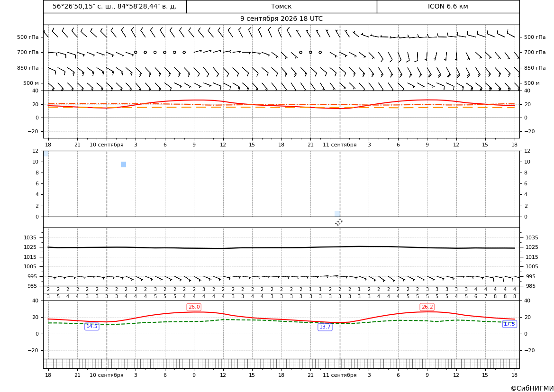Click the 700 гПа left axis label

click(27, 52)
